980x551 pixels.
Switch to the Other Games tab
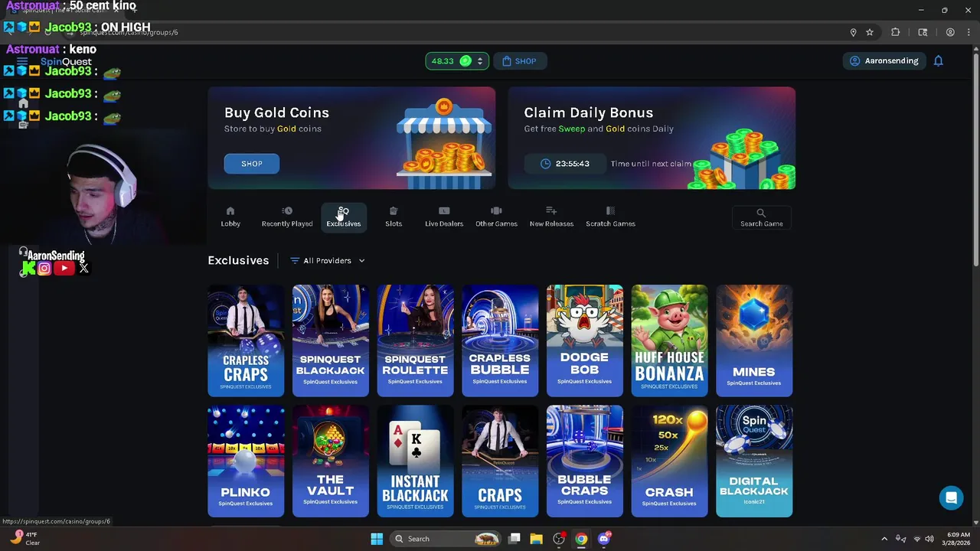click(x=496, y=217)
